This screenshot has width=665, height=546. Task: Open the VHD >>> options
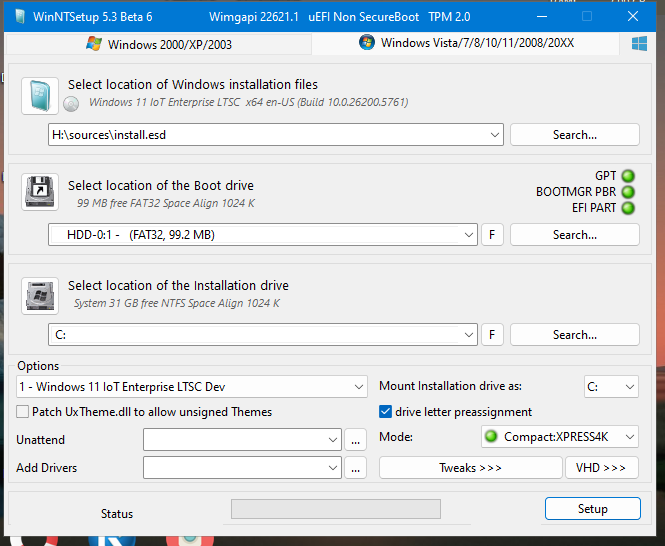tap(601, 468)
